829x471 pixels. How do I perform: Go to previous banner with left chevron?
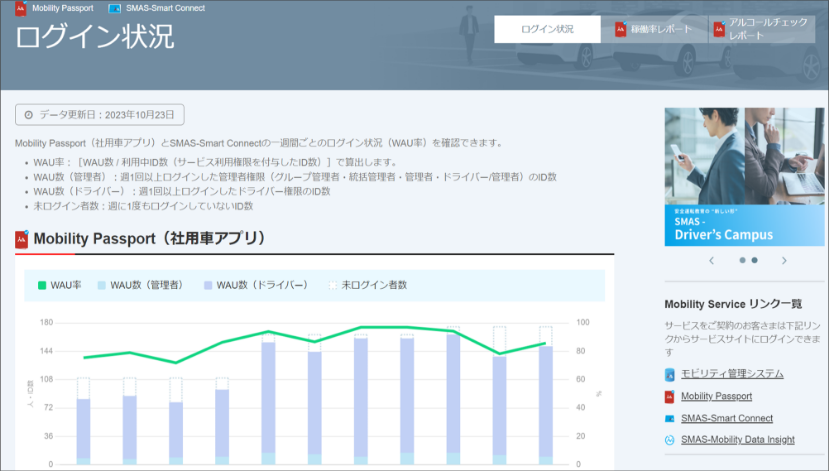pyautogui.click(x=712, y=260)
